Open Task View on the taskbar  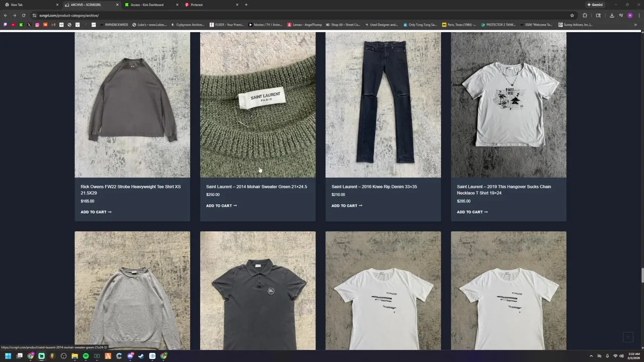20,356
